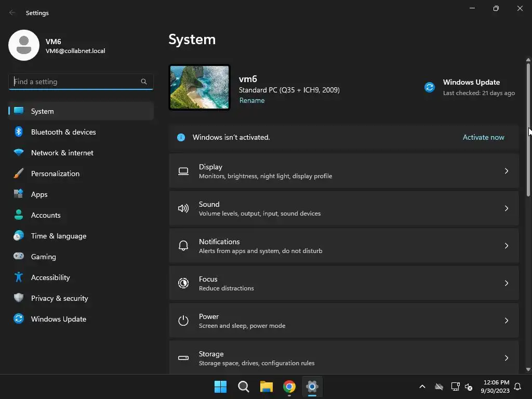Click the VM6@collabnet.local account name
The height and width of the screenshot is (399, 532).
[x=75, y=51]
